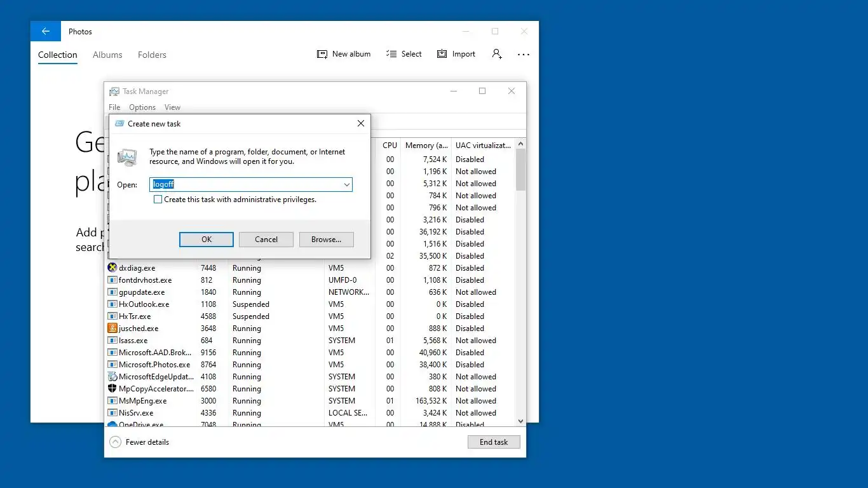Click the gpupdate.exe process icon

[x=112, y=292]
